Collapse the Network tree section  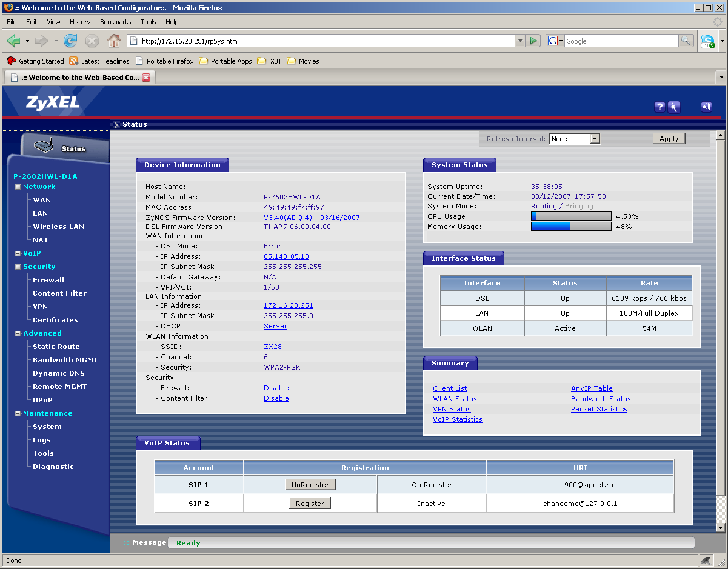point(18,187)
